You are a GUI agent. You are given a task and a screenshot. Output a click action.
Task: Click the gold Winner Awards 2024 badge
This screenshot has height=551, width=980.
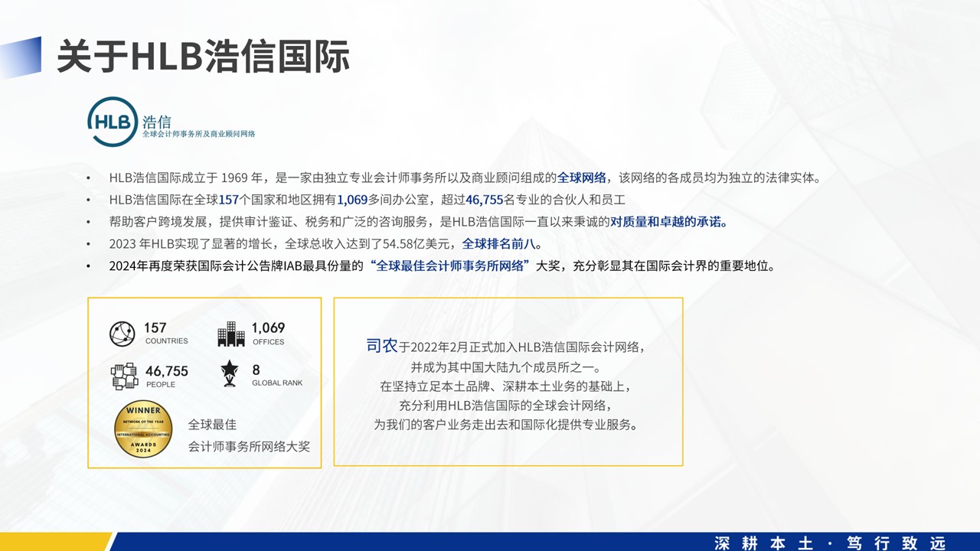coord(143,430)
